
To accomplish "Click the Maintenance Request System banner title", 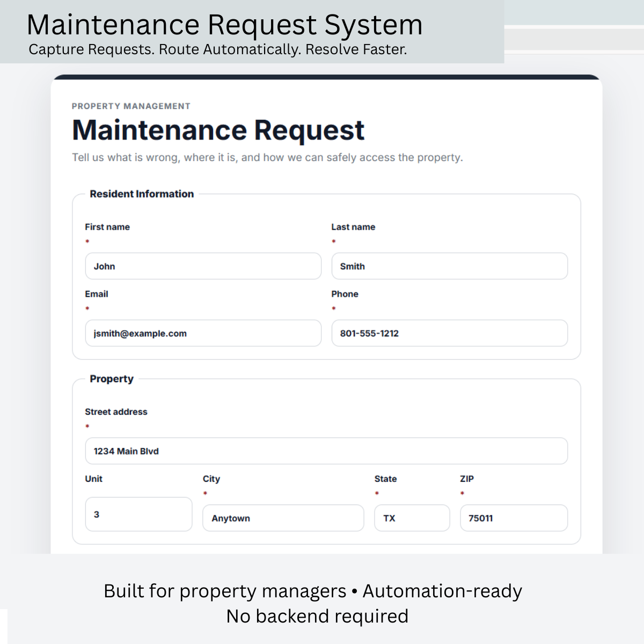I will coord(224,25).
